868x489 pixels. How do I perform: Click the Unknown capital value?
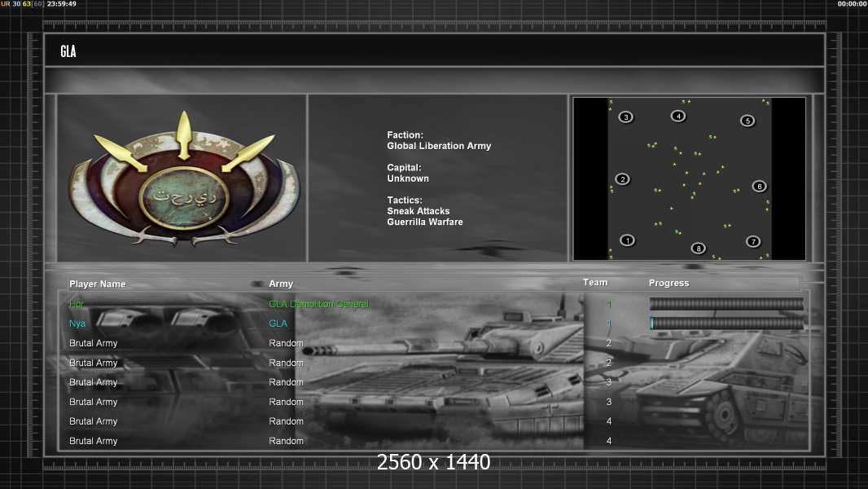(408, 178)
